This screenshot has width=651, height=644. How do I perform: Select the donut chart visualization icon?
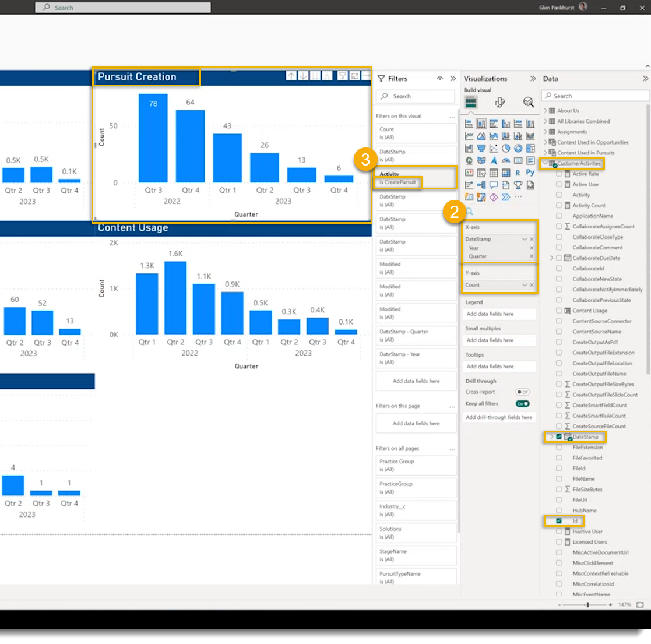click(x=518, y=149)
